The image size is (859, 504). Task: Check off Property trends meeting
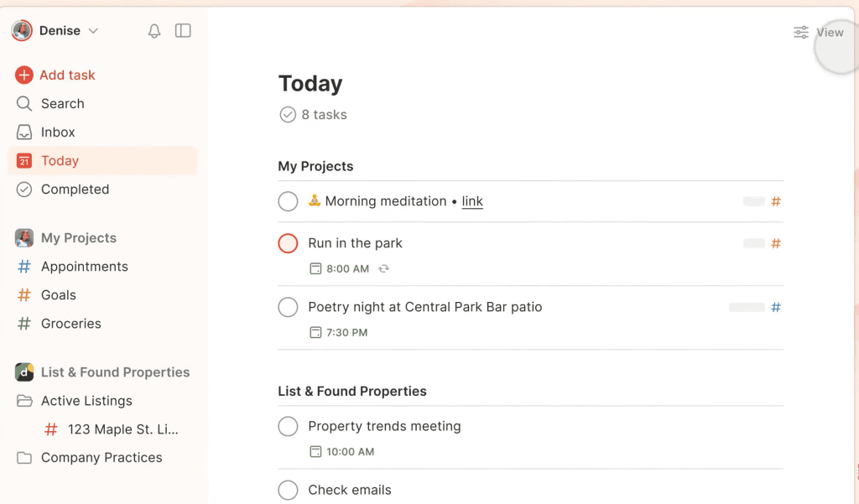288,426
